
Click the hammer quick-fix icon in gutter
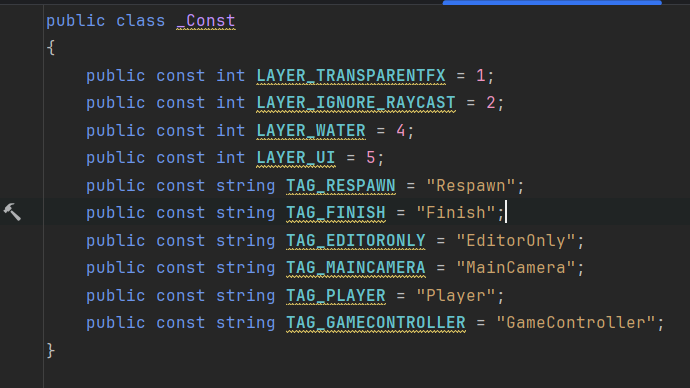(12, 212)
